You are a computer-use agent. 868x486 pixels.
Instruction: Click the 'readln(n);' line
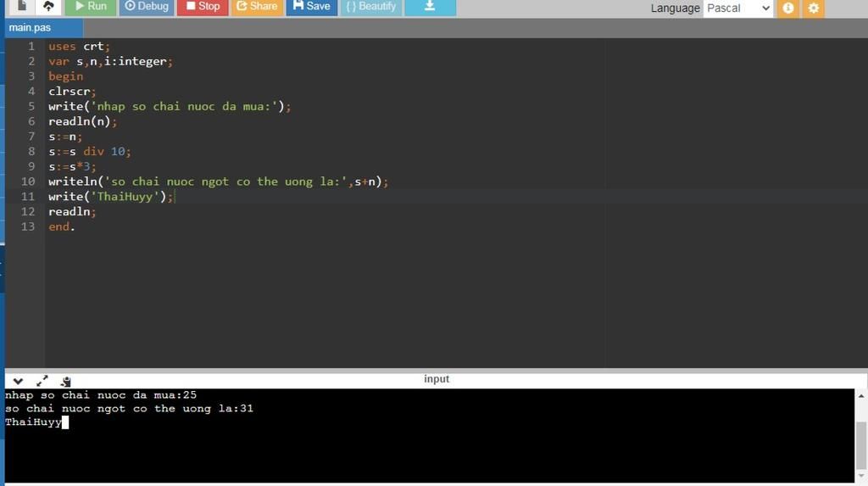point(83,120)
